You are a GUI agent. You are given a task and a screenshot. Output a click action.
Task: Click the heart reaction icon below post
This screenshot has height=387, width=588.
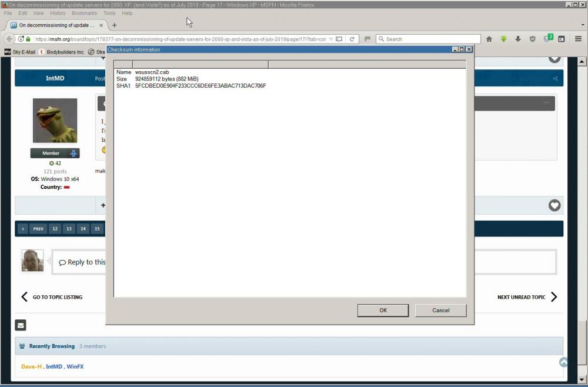[554, 205]
